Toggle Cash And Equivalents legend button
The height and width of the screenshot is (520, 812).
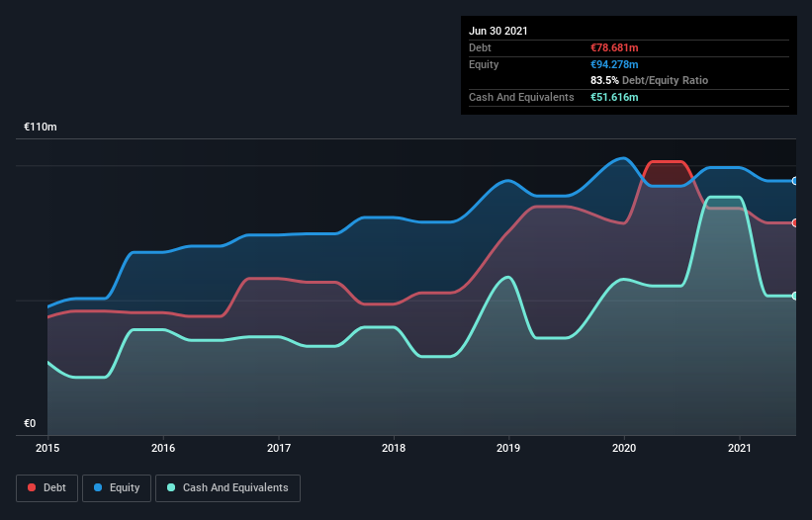[x=227, y=488]
